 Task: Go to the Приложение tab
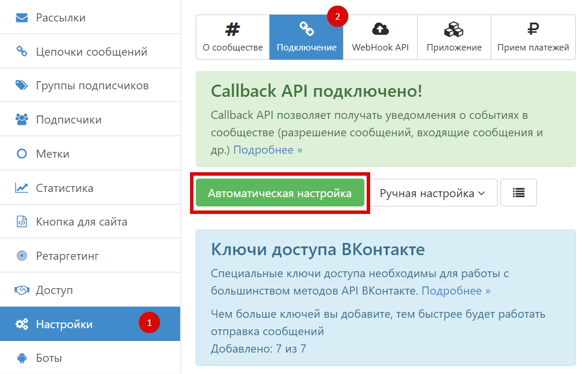454,37
